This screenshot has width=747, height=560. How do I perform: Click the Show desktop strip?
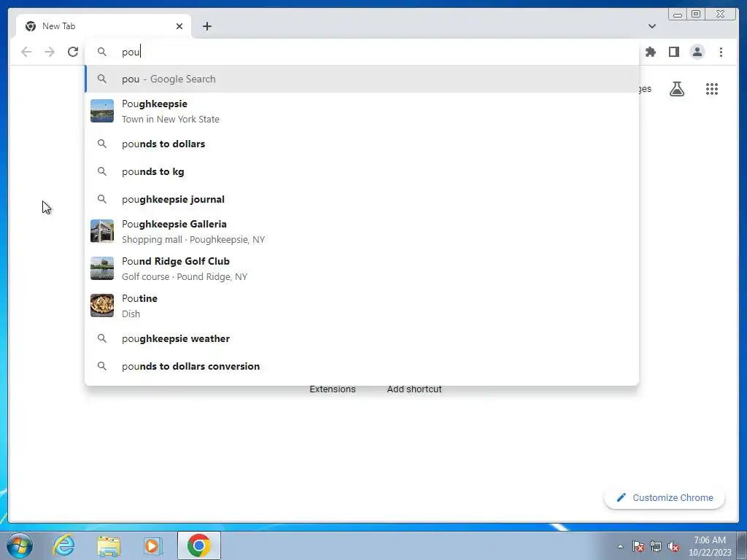[x=741, y=545]
